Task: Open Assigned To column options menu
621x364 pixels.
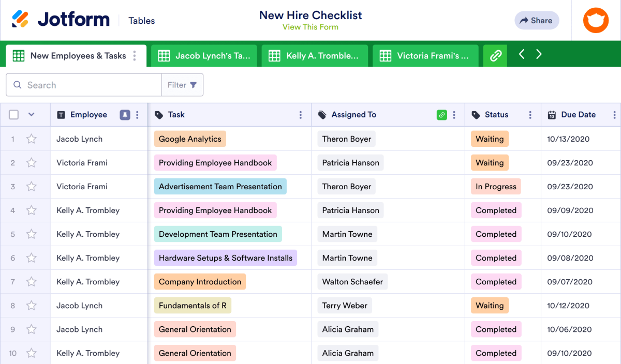Action: click(x=454, y=115)
